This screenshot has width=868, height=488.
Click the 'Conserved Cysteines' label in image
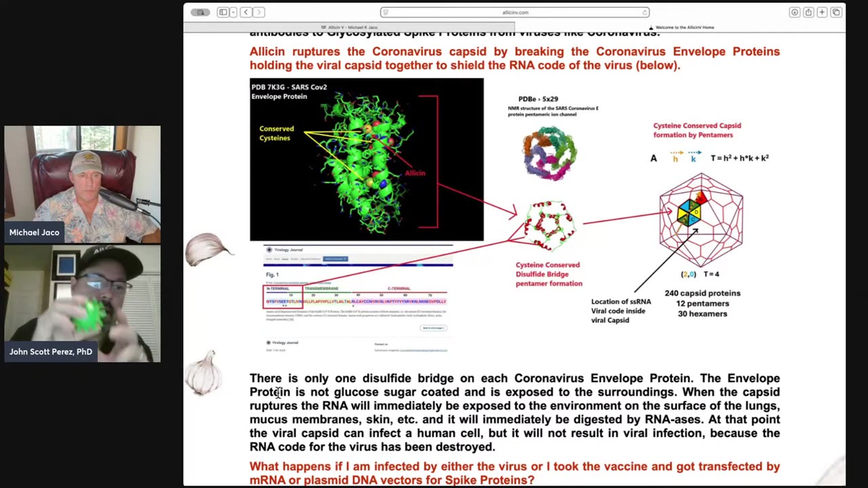[276, 134]
